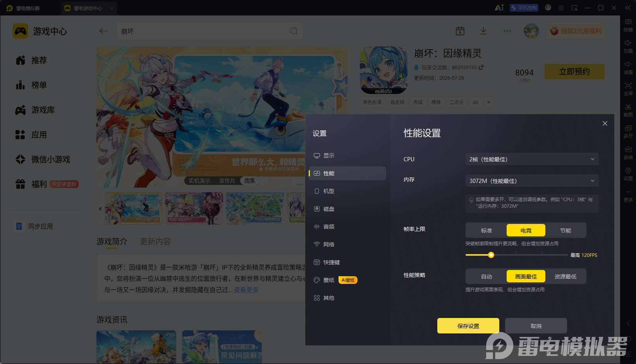Collapse the right sidebar with the double-arrow icon
Image resolution: width=636 pixels, height=364 pixels.
(628, 8)
